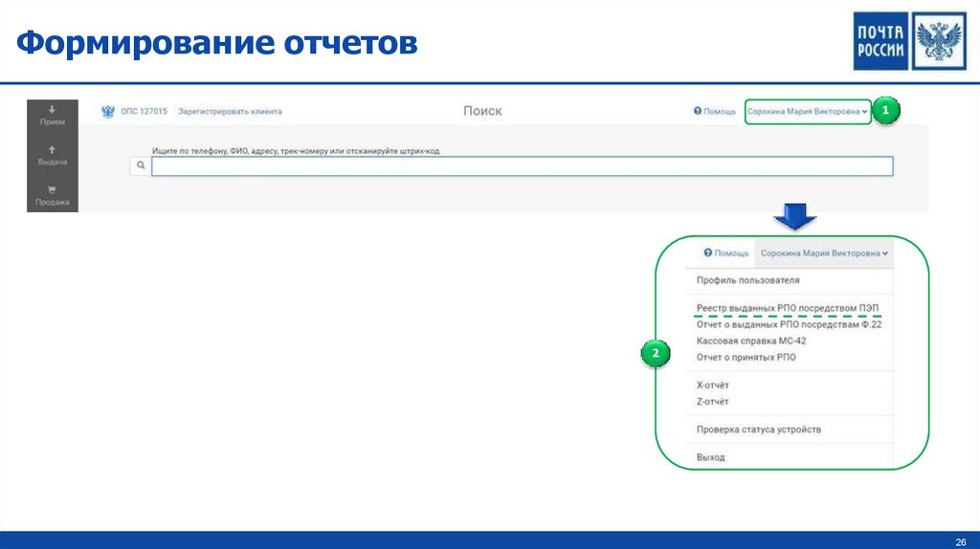Select Выход to log out
Screen dimensions: 980x549
711,457
